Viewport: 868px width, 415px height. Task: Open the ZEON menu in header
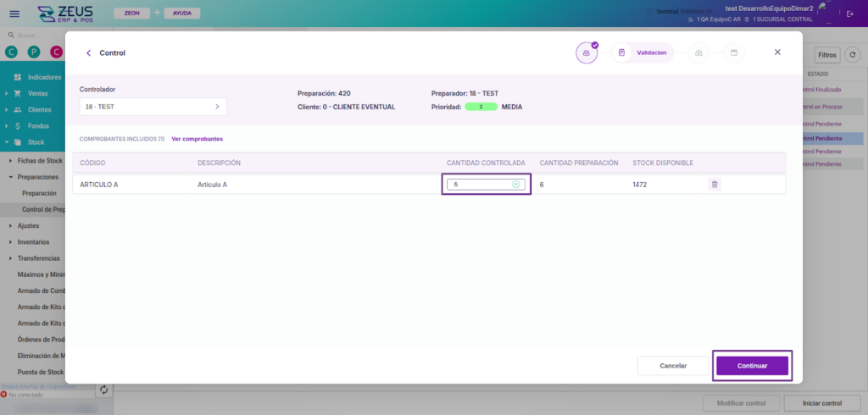click(131, 14)
